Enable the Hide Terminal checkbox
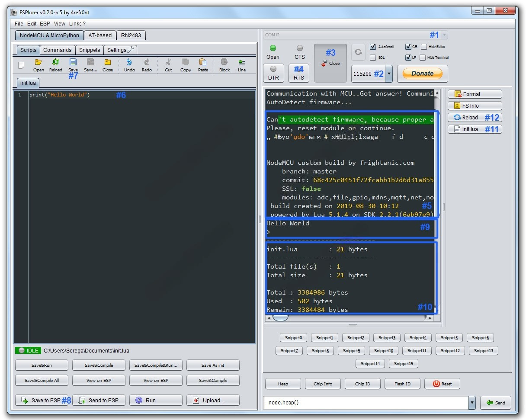This screenshot has width=526, height=420. click(x=423, y=58)
